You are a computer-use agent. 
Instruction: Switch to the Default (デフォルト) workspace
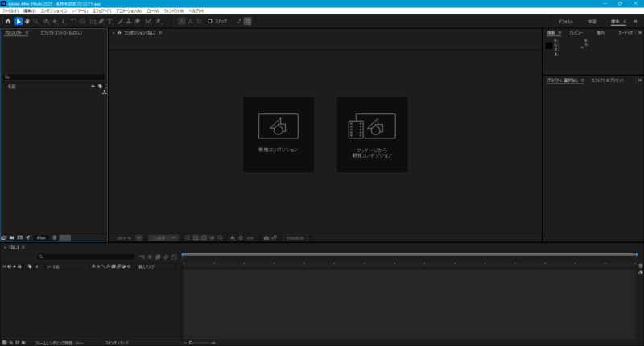(x=566, y=22)
